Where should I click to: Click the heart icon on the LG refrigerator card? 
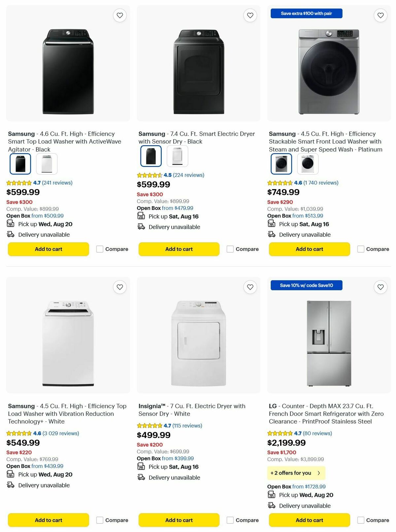[380, 287]
